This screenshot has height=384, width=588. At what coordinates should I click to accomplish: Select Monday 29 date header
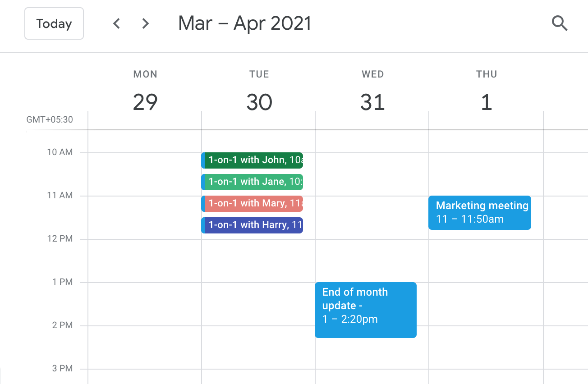coord(145,103)
